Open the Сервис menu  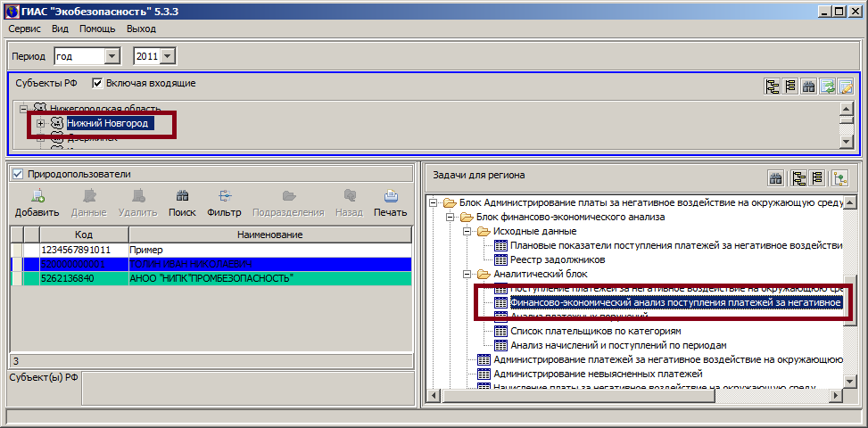click(x=25, y=29)
